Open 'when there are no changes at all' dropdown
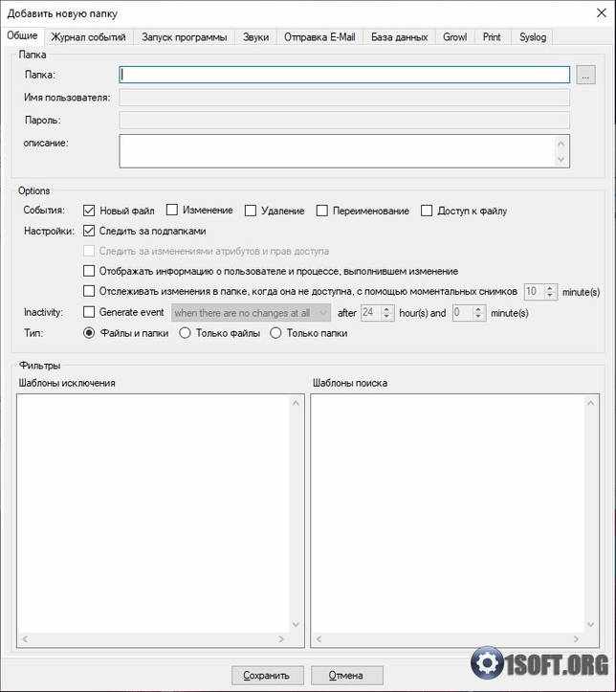 click(x=251, y=313)
